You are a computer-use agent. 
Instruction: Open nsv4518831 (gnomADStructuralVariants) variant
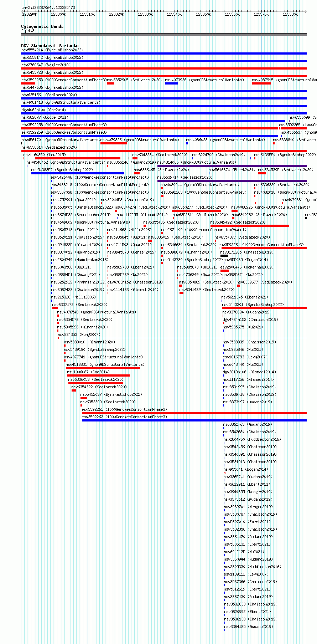[105, 365]
